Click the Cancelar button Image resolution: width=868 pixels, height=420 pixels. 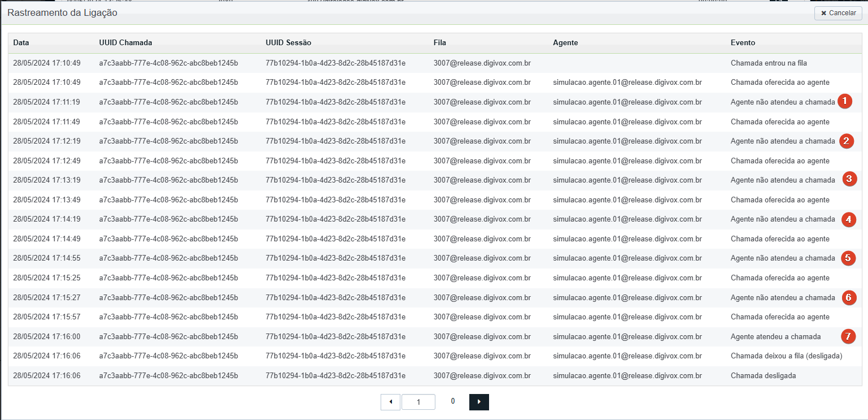838,13
